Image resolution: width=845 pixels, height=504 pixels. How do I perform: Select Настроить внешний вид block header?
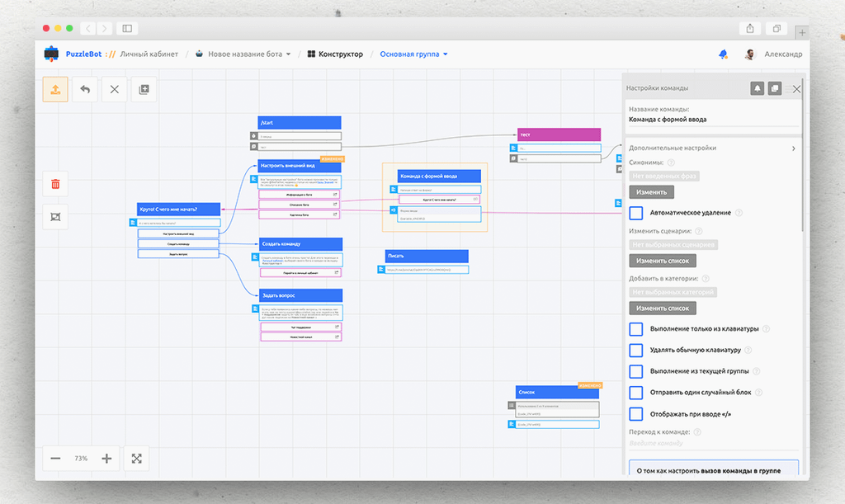tap(300, 165)
